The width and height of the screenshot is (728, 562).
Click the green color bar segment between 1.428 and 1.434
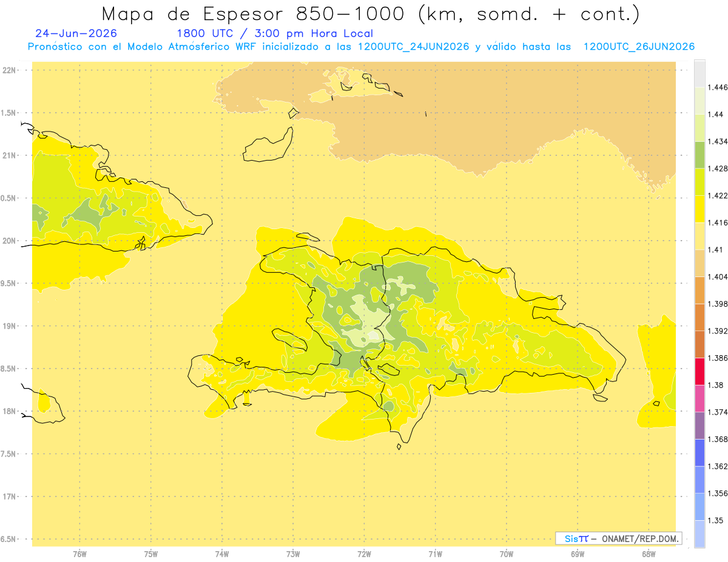coord(699,155)
